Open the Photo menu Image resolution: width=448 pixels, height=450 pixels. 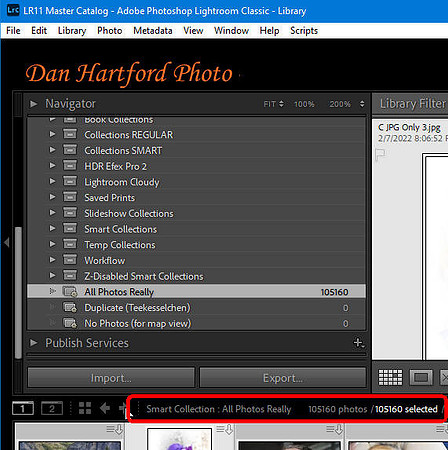point(110,31)
